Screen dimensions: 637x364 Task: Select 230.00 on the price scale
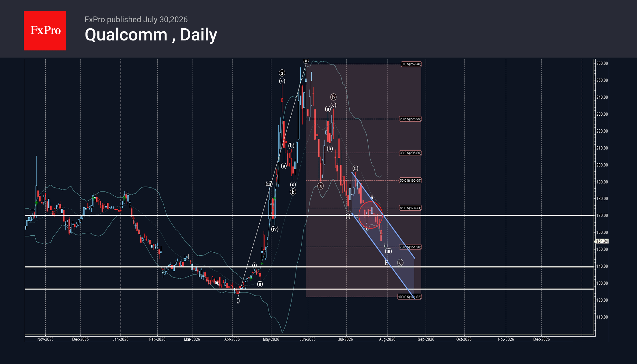coord(602,114)
